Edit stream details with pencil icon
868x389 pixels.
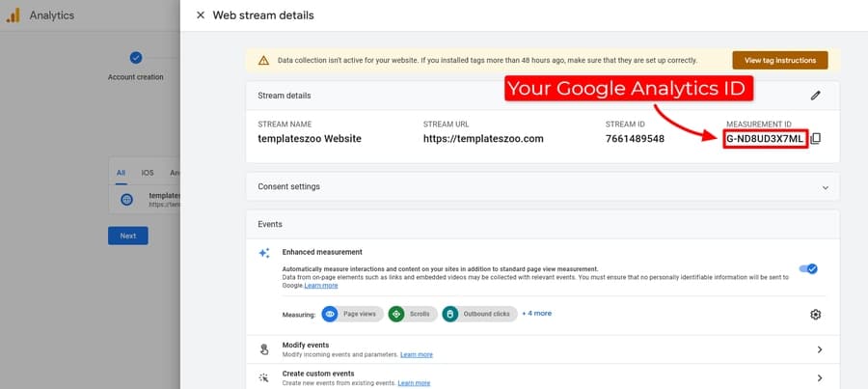[x=815, y=96]
